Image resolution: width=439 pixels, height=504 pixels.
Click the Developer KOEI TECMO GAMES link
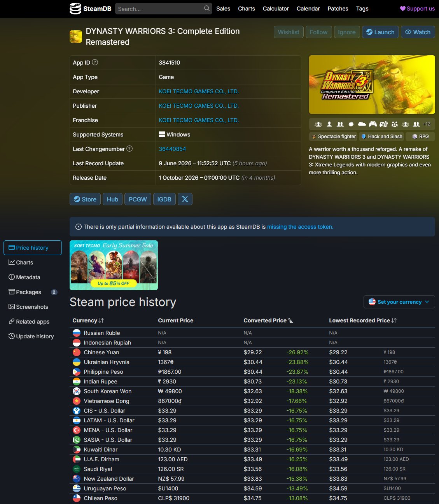tap(199, 91)
